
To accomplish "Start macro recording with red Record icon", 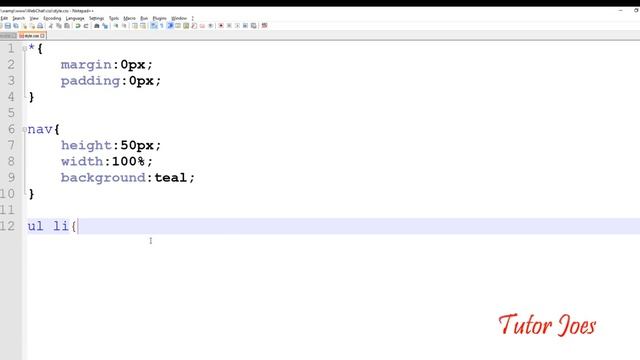I will coord(221,26).
